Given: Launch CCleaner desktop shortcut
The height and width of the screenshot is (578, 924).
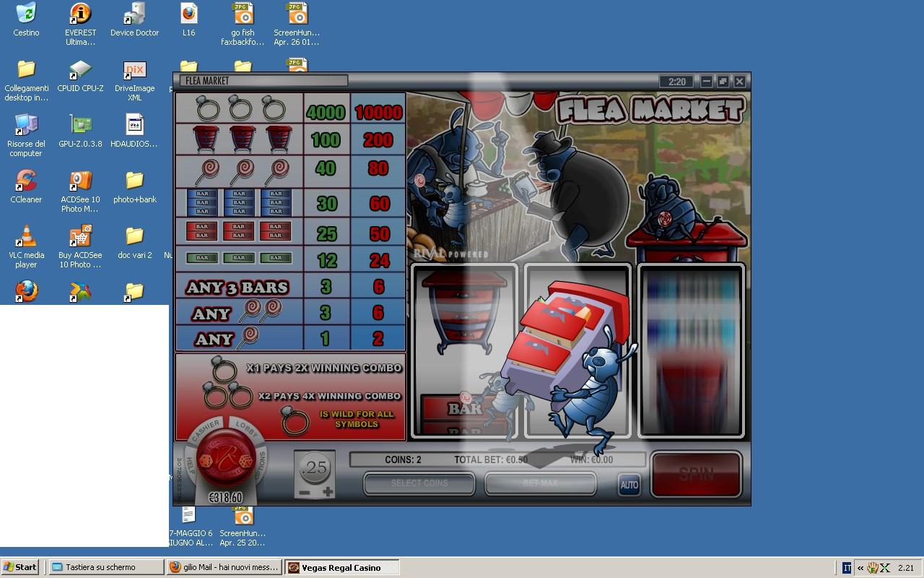Looking at the screenshot, I should click(x=26, y=187).
